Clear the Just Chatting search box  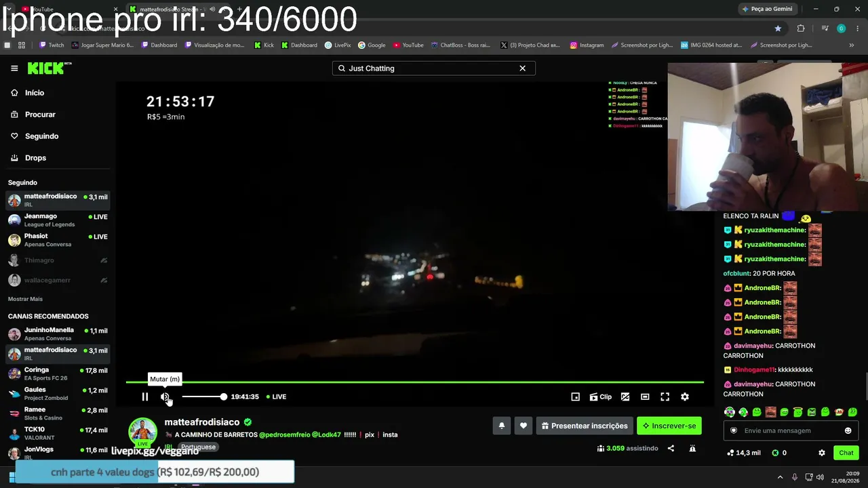tap(522, 68)
